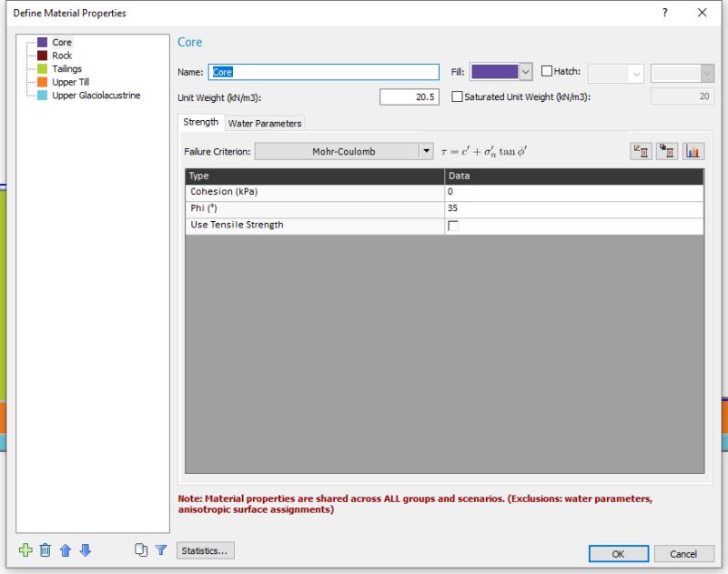Switch to the Water Parameters tab

coord(265,124)
